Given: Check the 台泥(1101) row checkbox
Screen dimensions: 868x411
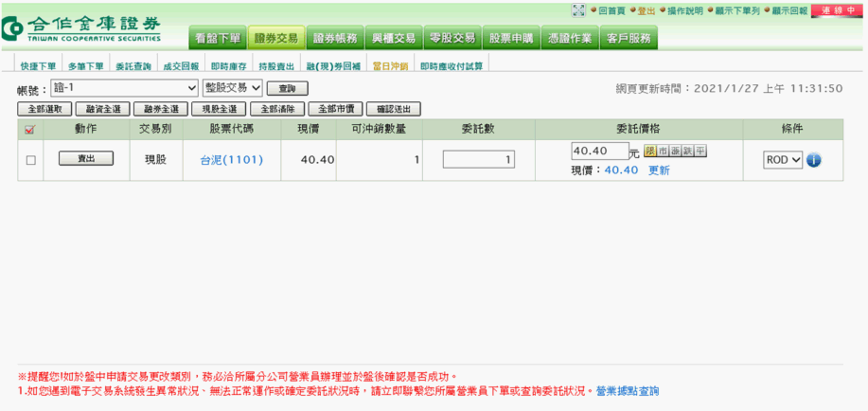Looking at the screenshot, I should (x=31, y=160).
